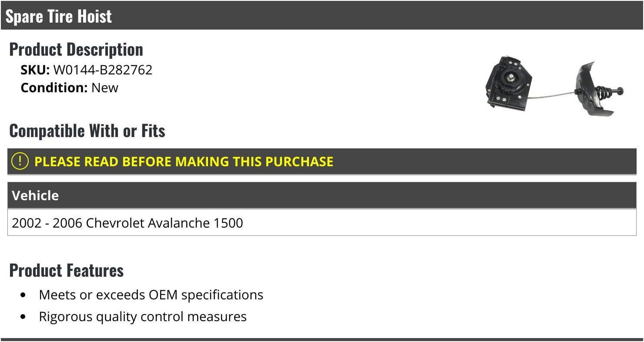Click the 'Product Description' heading
This screenshot has height=342, width=644.
pyautogui.click(x=76, y=50)
